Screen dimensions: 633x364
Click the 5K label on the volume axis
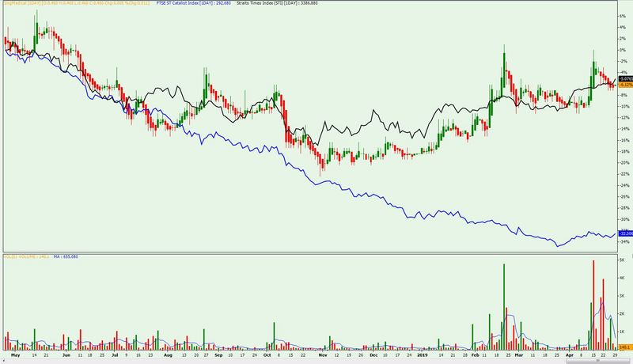(622, 260)
